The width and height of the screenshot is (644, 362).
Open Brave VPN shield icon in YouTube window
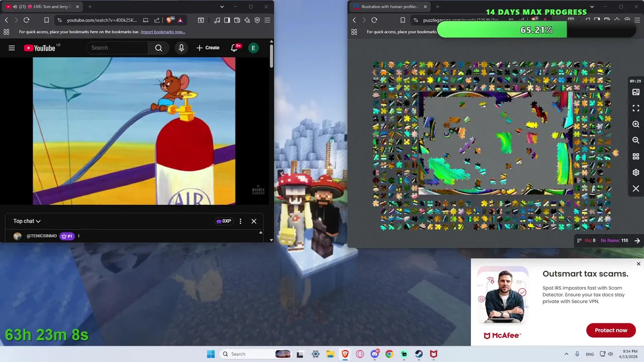point(257,20)
